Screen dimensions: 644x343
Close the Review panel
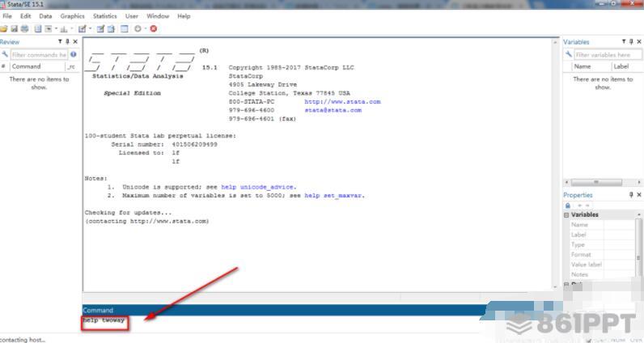coord(75,41)
